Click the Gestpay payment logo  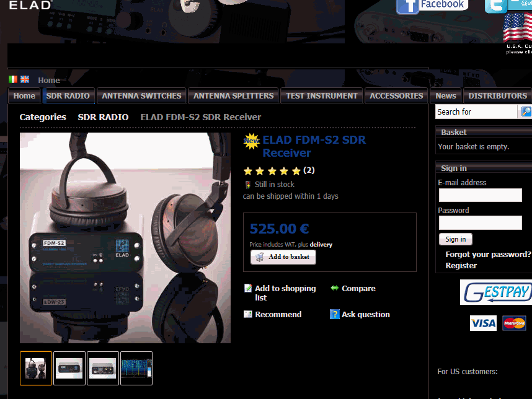tap(496, 292)
